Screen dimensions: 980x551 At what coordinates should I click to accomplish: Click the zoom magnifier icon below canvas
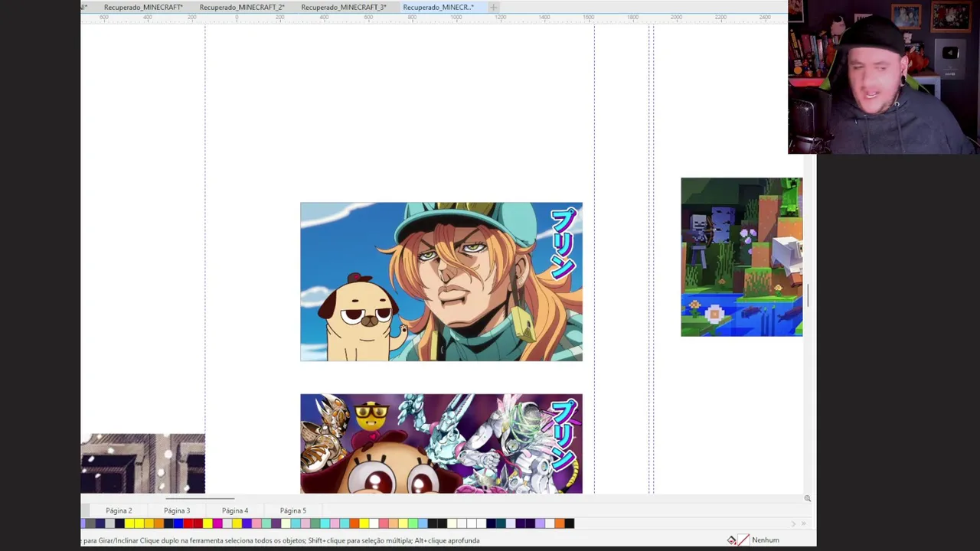(807, 498)
